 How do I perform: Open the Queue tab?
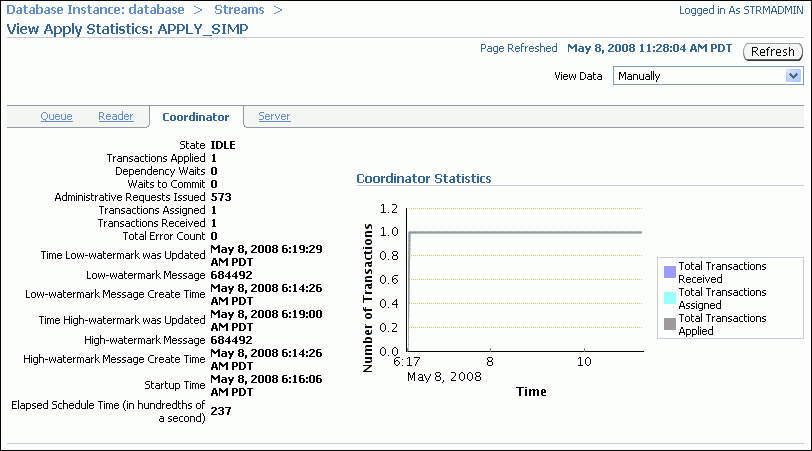click(56, 117)
